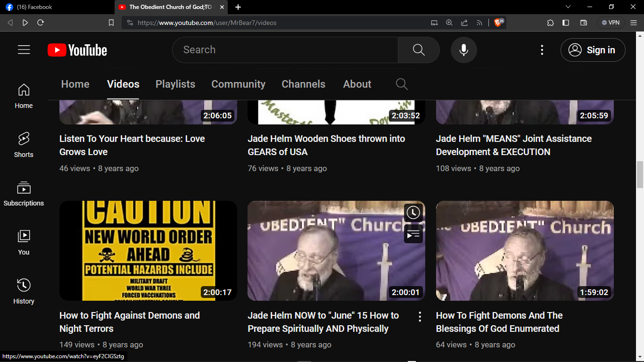The height and width of the screenshot is (362, 644).
Task: Select the channel Videos tab
Action: [123, 84]
